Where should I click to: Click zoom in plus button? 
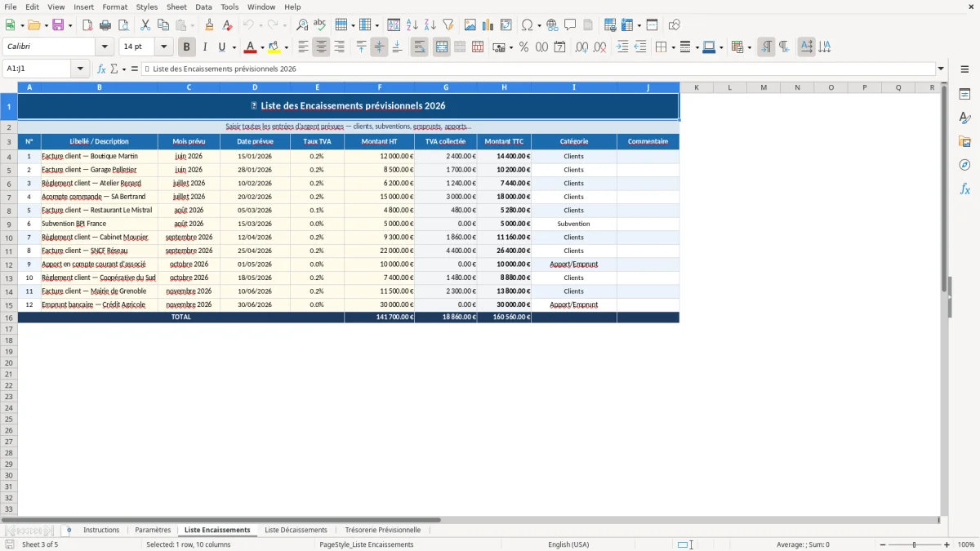947,544
